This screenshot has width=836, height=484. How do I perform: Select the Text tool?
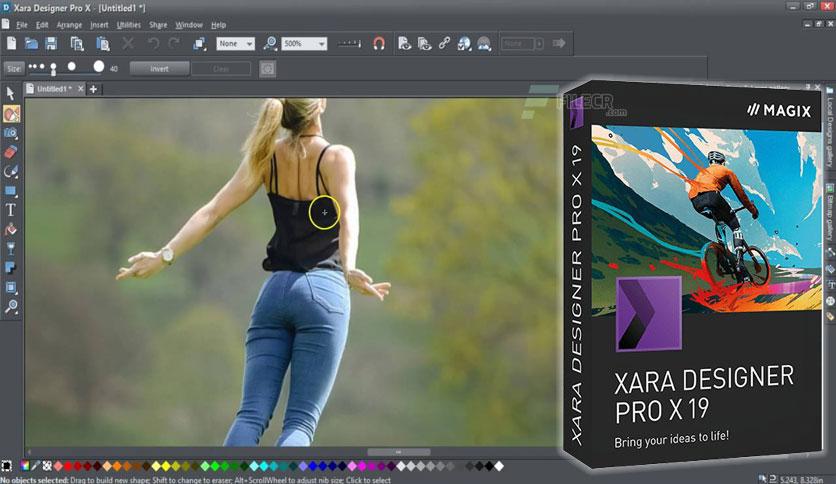tap(11, 209)
